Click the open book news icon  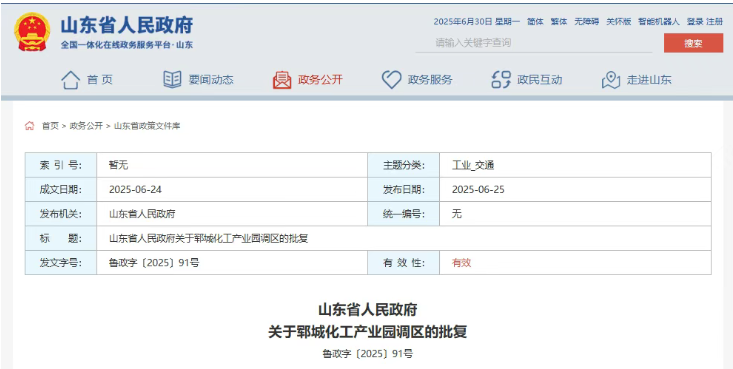[x=172, y=80]
